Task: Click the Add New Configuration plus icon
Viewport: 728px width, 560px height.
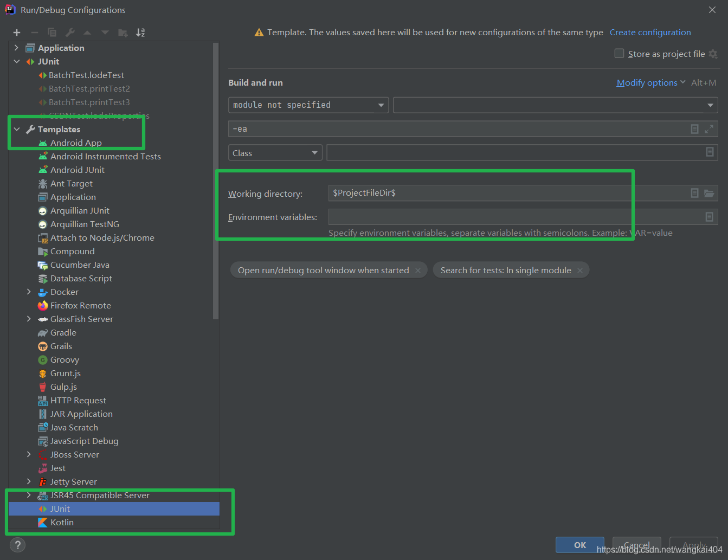Action: 17,33
